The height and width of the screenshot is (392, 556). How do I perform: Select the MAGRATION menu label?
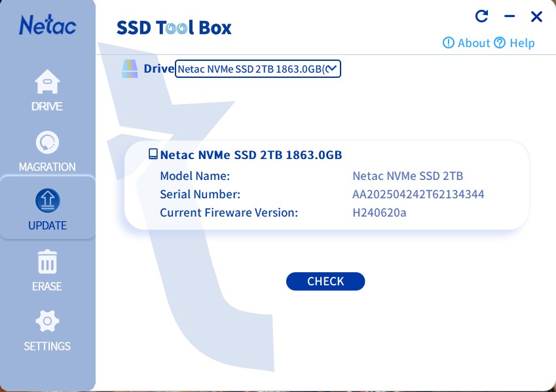[47, 167]
